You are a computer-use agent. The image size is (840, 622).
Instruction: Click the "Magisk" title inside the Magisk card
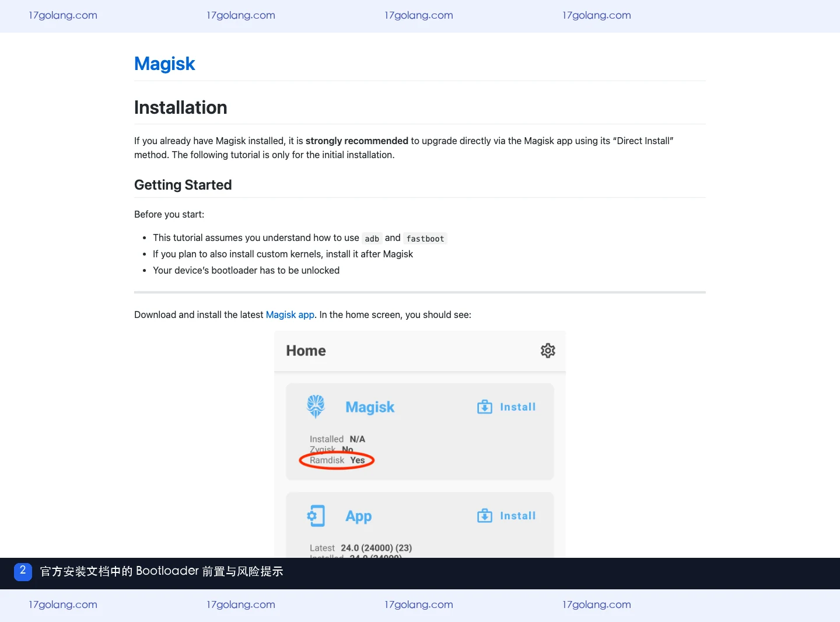tap(370, 407)
